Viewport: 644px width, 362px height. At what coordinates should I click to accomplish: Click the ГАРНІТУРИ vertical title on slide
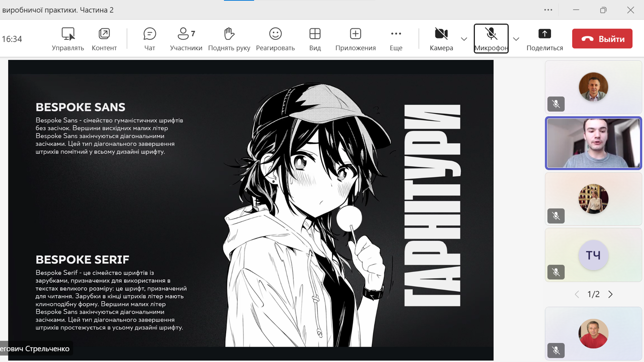[x=432, y=205]
